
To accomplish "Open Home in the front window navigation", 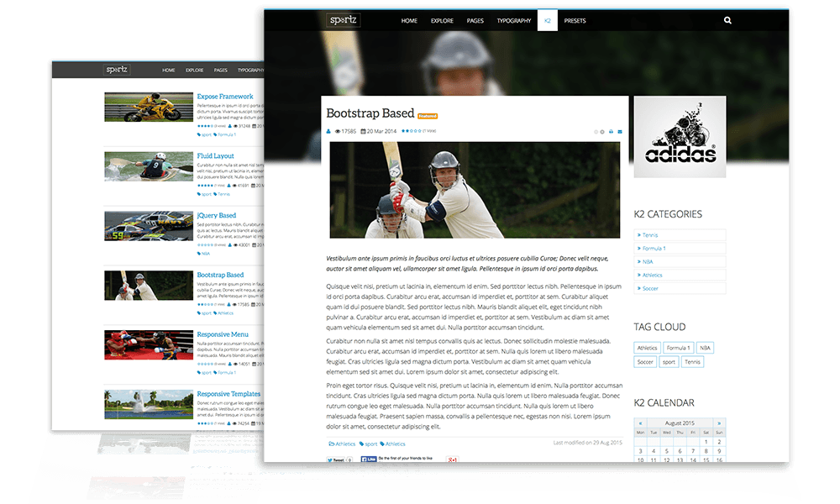I will 409,21.
